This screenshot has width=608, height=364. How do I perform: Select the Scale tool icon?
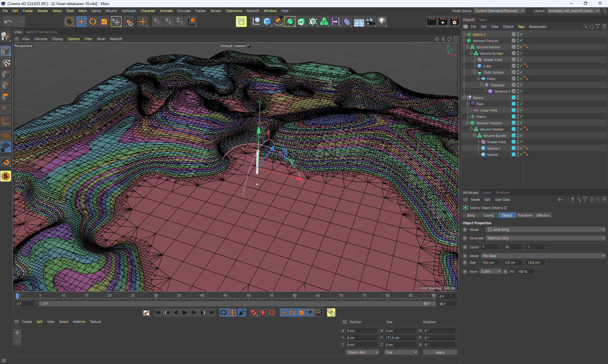pos(104,22)
